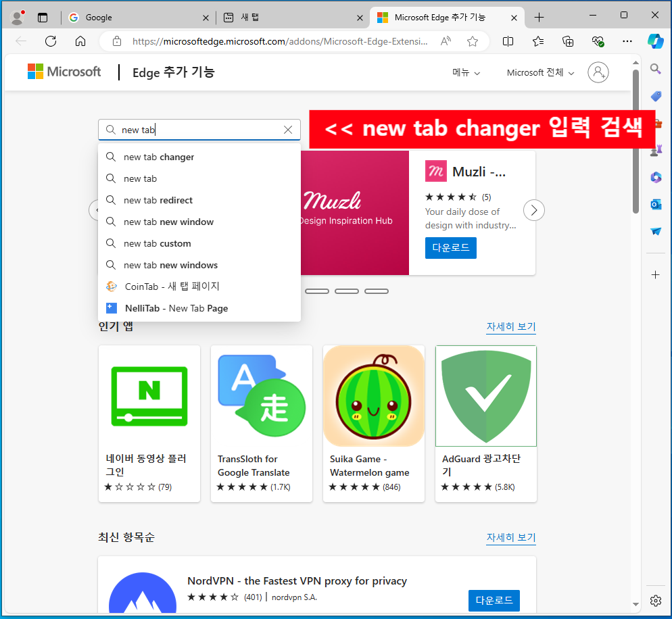The height and width of the screenshot is (619, 672).
Task: Download the NordVPN extension
Action: click(x=494, y=601)
